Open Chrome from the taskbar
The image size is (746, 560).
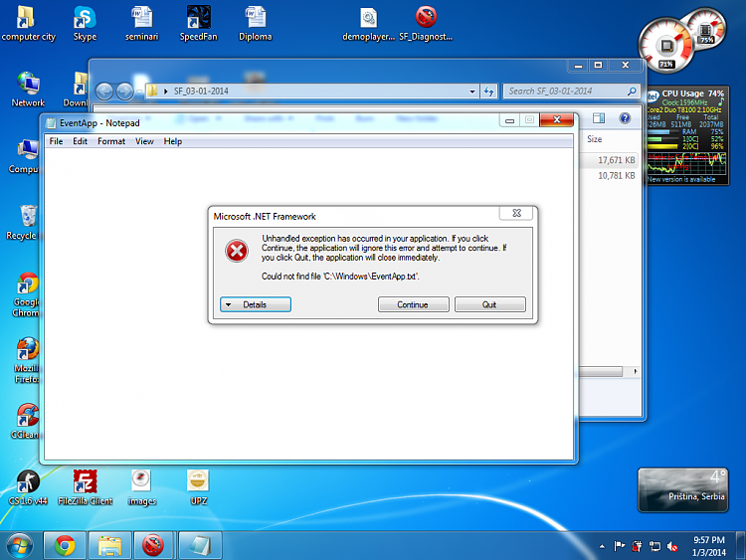click(x=65, y=546)
